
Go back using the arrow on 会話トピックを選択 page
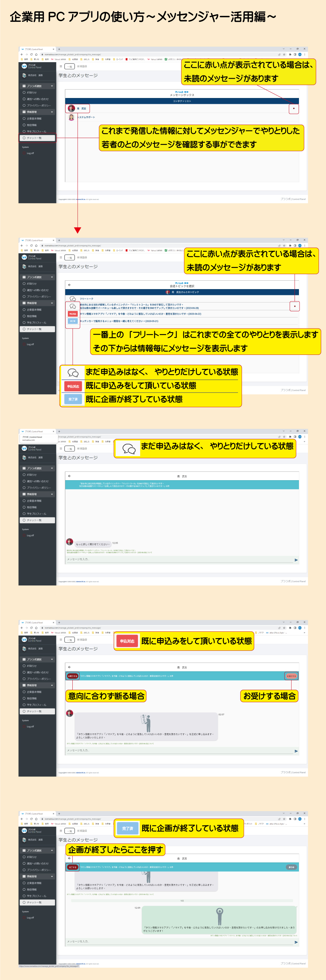pos(69,285)
